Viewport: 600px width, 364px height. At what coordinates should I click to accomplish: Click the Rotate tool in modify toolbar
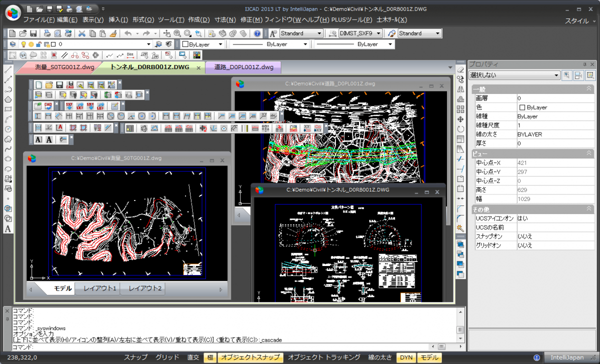click(x=460, y=129)
